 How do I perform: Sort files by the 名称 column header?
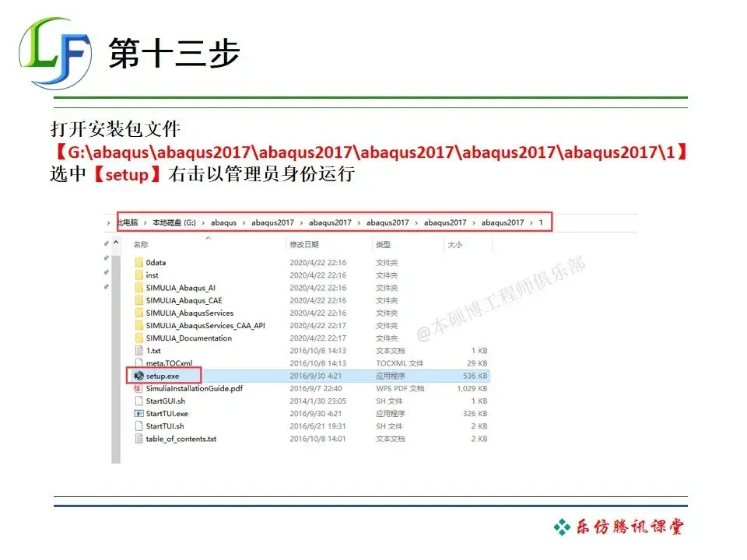click(141, 244)
